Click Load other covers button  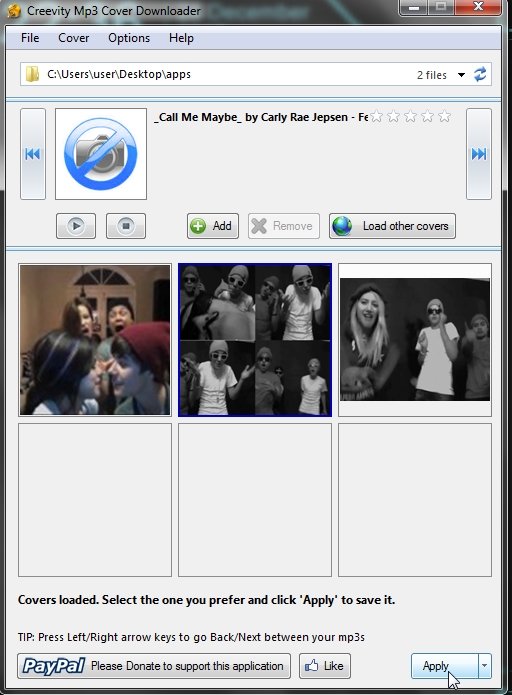392,226
